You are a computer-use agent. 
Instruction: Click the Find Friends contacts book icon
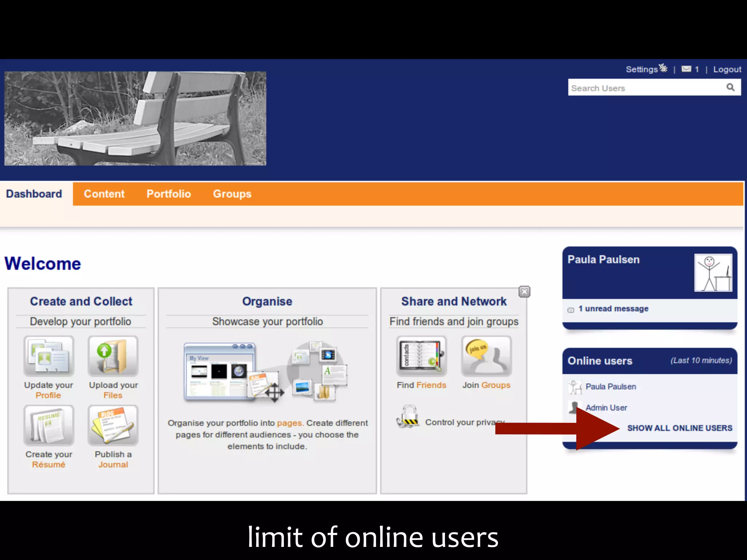[421, 356]
